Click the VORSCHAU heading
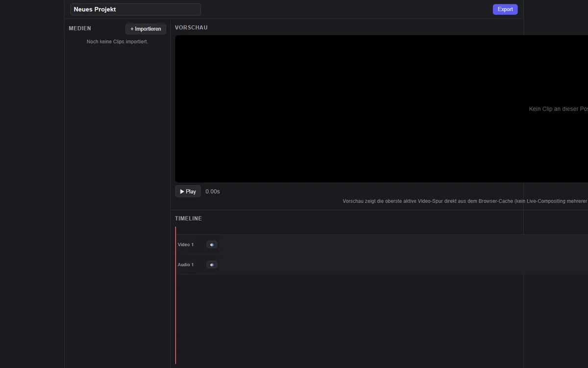 [191, 27]
